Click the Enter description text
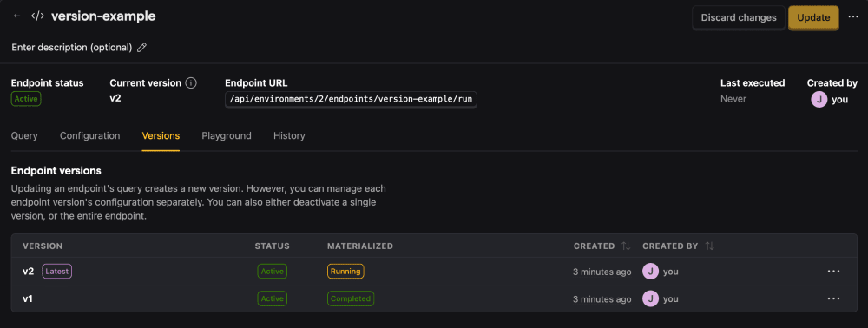The height and width of the screenshot is (328, 868). coord(72,48)
